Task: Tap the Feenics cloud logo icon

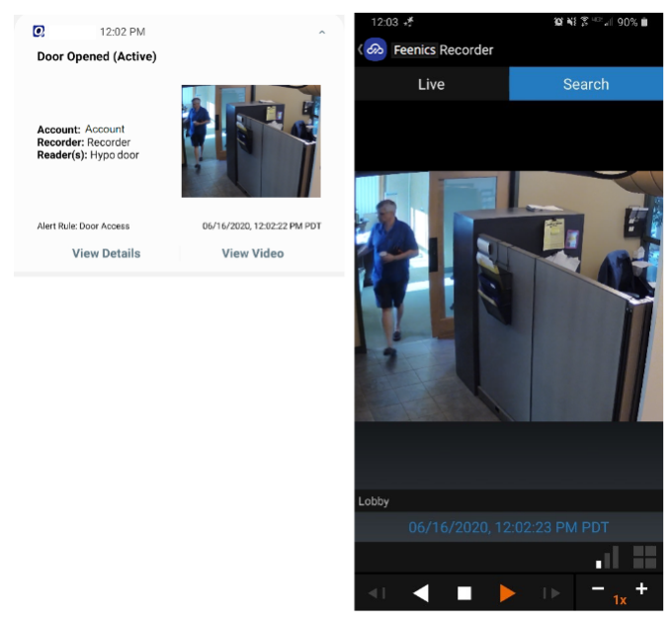Action: (x=376, y=49)
